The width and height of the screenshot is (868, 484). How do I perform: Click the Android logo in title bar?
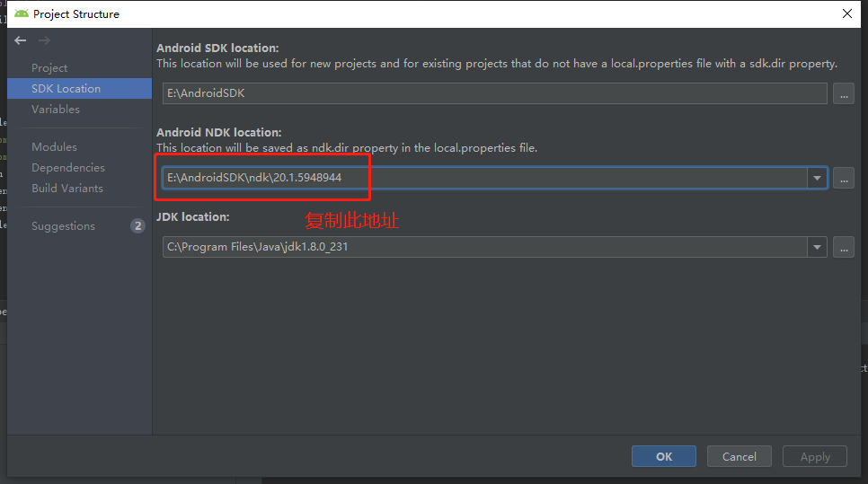point(22,13)
